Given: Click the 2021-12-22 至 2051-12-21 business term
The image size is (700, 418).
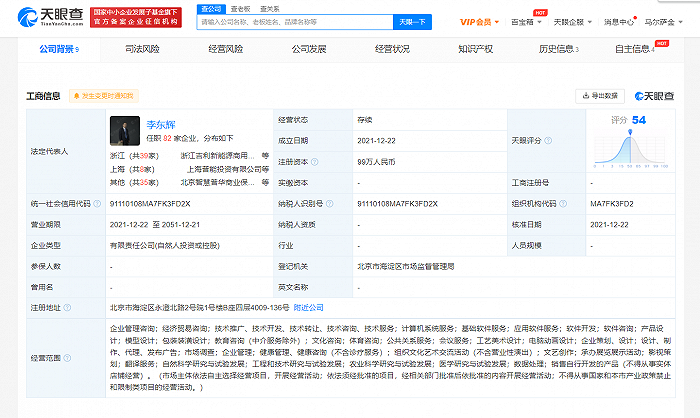Looking at the screenshot, I should pos(154,225).
